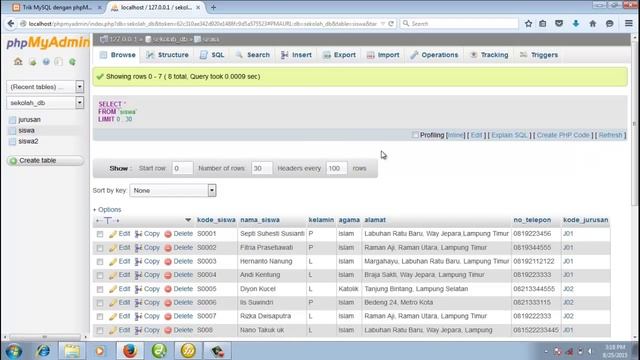This screenshot has height=360, width=640.
Task: Click the pencil Edit icon for S0007
Action: click(x=113, y=317)
